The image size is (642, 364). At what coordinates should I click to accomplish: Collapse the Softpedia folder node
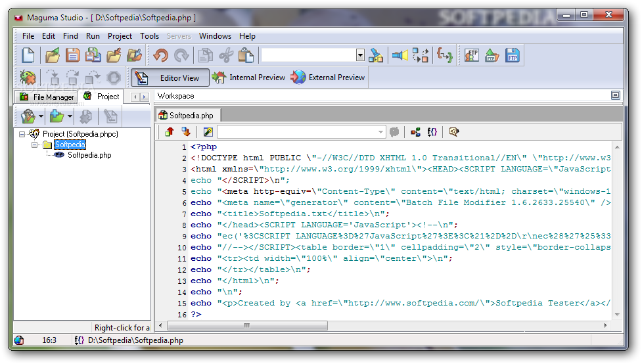click(x=35, y=145)
